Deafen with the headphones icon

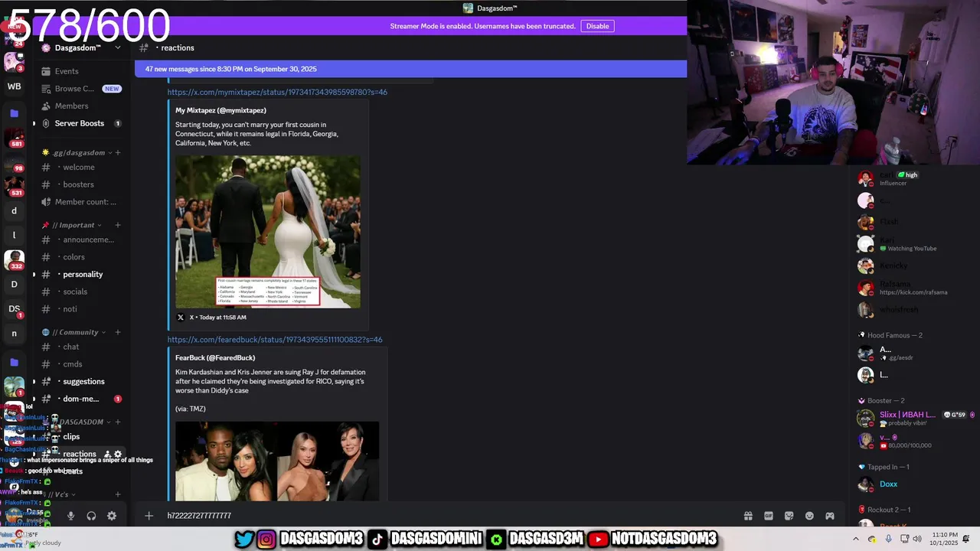coord(91,516)
